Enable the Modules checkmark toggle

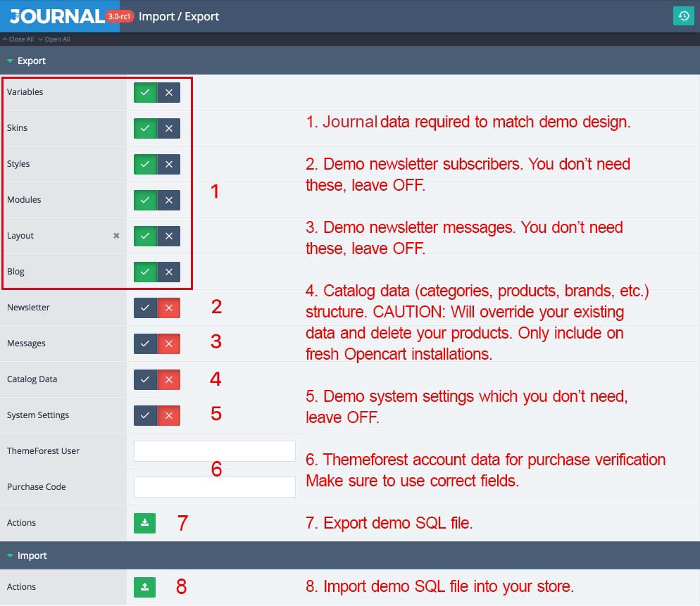(x=145, y=200)
